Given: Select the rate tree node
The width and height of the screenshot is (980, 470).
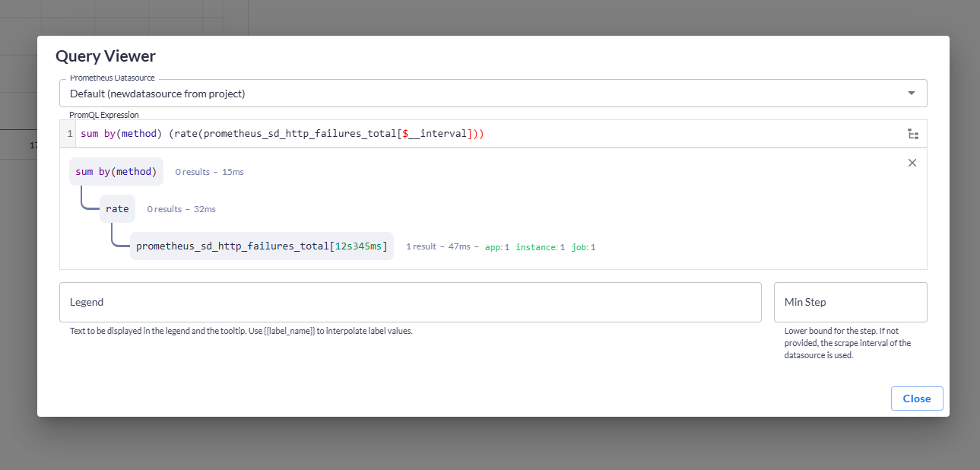Looking at the screenshot, I should pos(117,209).
